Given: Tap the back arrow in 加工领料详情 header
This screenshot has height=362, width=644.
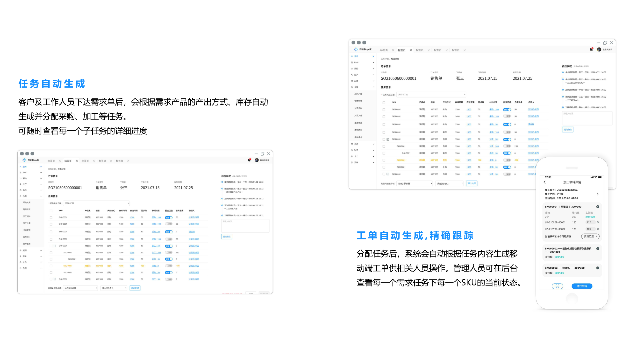Looking at the screenshot, I should coord(544,182).
